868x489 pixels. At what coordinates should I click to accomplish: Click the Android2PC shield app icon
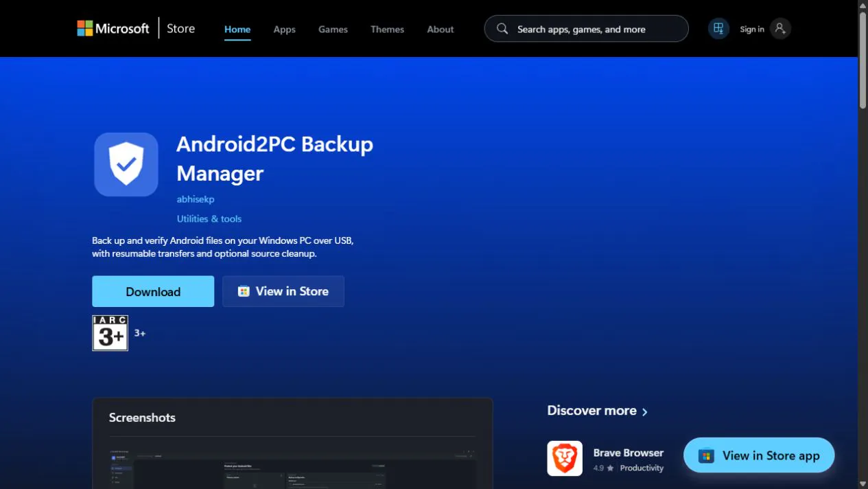coord(126,164)
